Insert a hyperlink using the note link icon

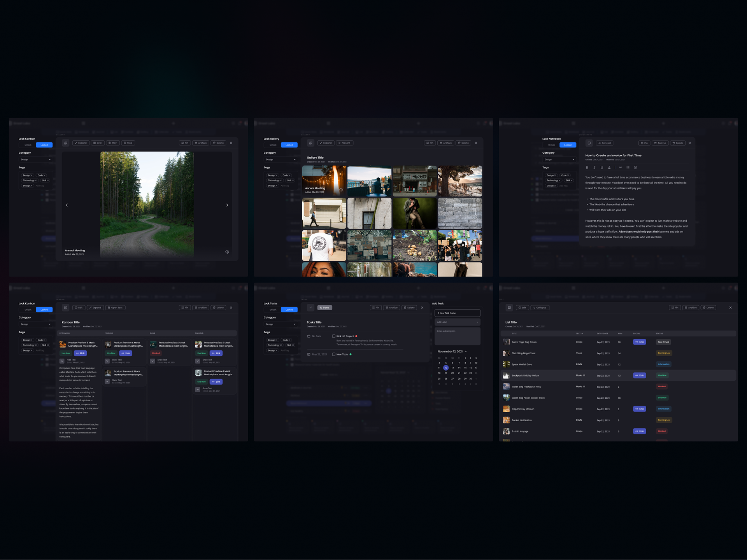coord(621,168)
